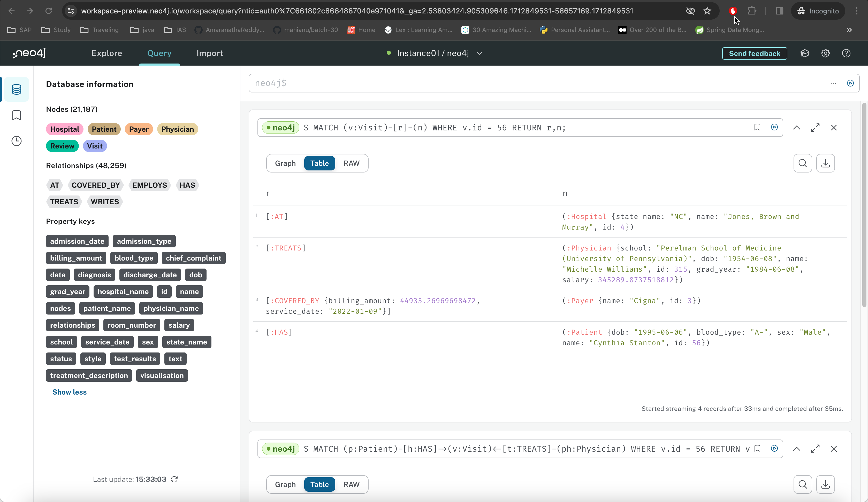Click the neo4j logo
This screenshot has height=502, width=868.
pyautogui.click(x=29, y=53)
